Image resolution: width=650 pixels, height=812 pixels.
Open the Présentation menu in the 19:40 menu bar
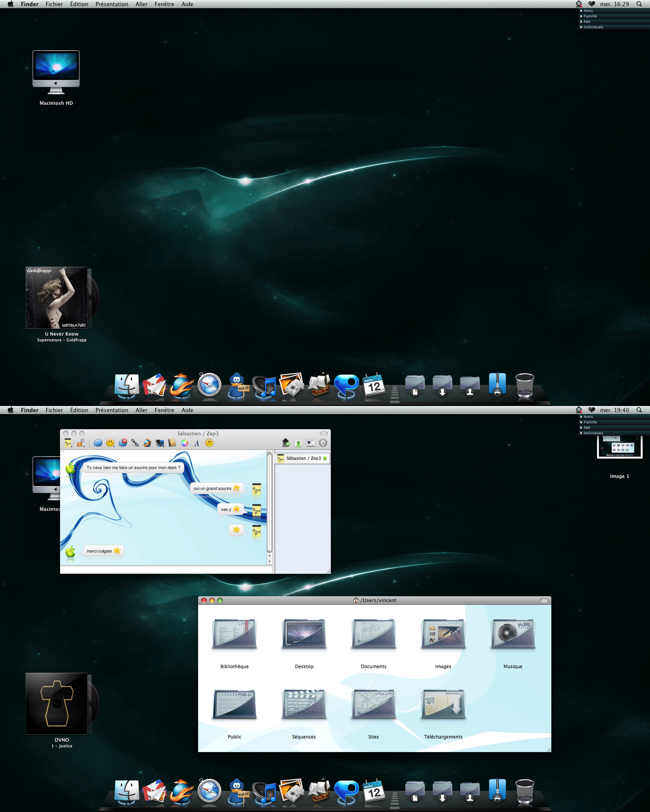coord(112,410)
